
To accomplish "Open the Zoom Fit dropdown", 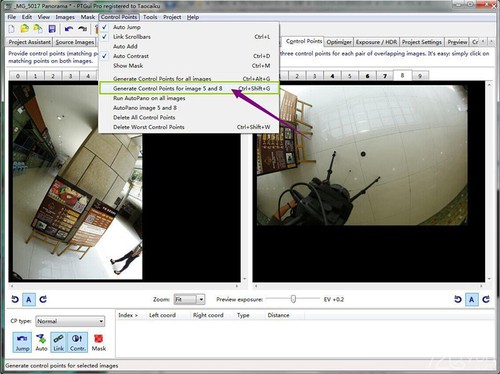I will [x=190, y=299].
